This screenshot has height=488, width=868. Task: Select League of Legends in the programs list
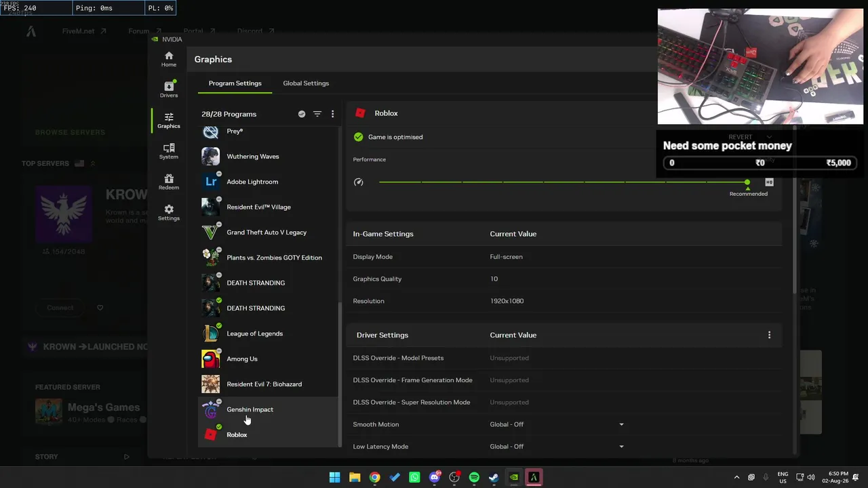coord(268,333)
